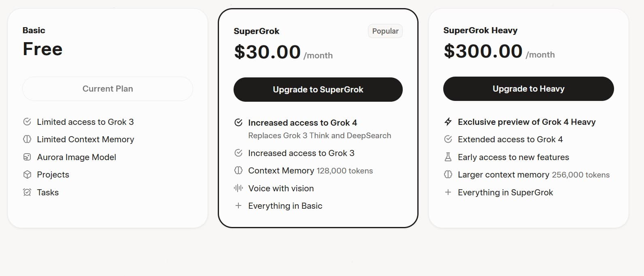Click the flask icon beside Early access
Image resolution: width=644 pixels, height=276 pixels.
(x=448, y=157)
